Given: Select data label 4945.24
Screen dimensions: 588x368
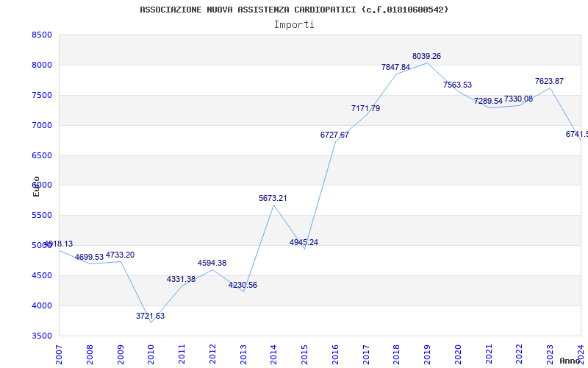Looking at the screenshot, I should point(304,243).
